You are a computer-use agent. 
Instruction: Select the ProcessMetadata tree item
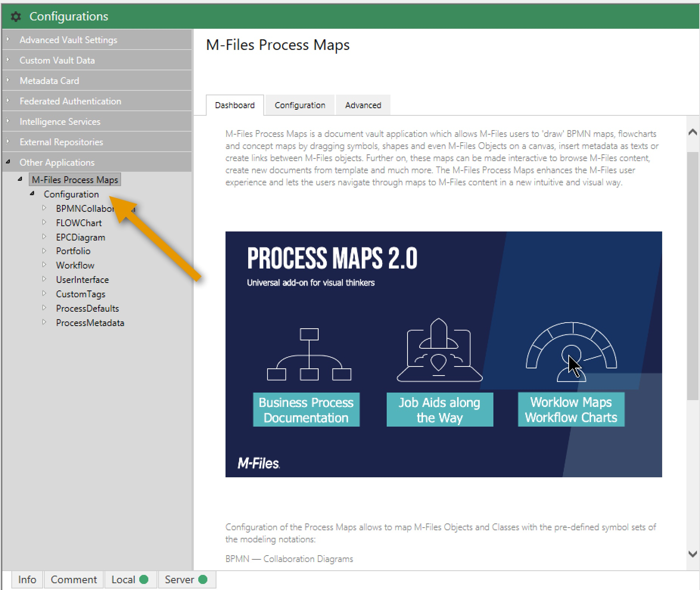(90, 323)
